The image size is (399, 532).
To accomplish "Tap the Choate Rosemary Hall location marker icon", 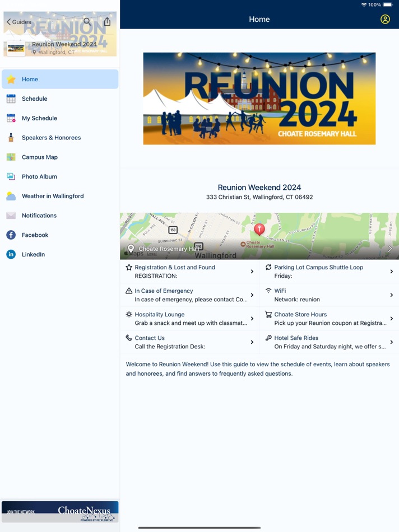I will tap(131, 249).
